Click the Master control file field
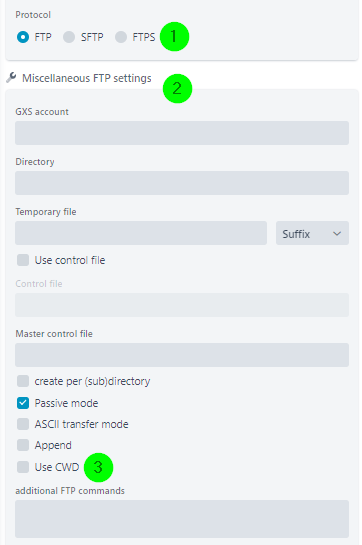 [182, 355]
